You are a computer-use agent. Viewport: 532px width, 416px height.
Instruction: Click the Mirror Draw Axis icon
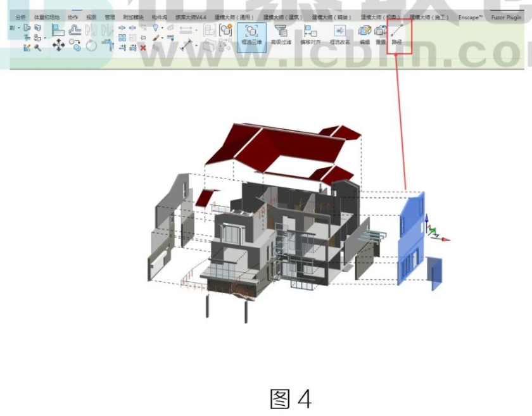point(107,30)
